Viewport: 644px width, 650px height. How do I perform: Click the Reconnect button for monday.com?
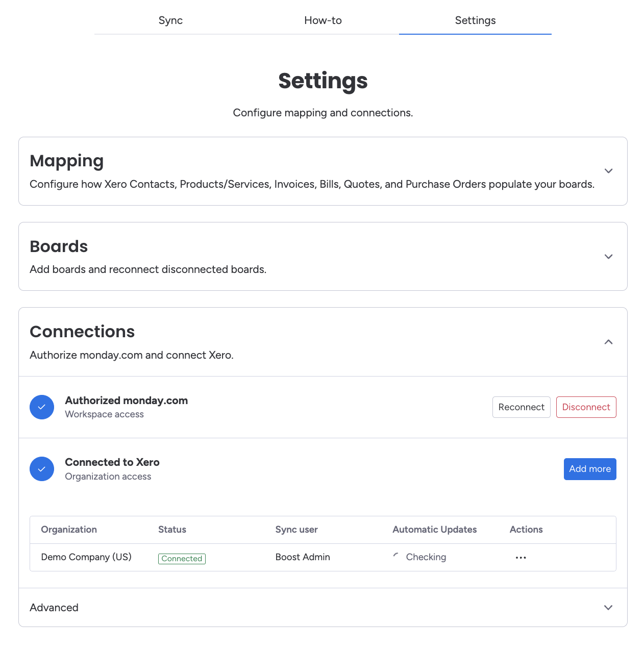coord(521,407)
